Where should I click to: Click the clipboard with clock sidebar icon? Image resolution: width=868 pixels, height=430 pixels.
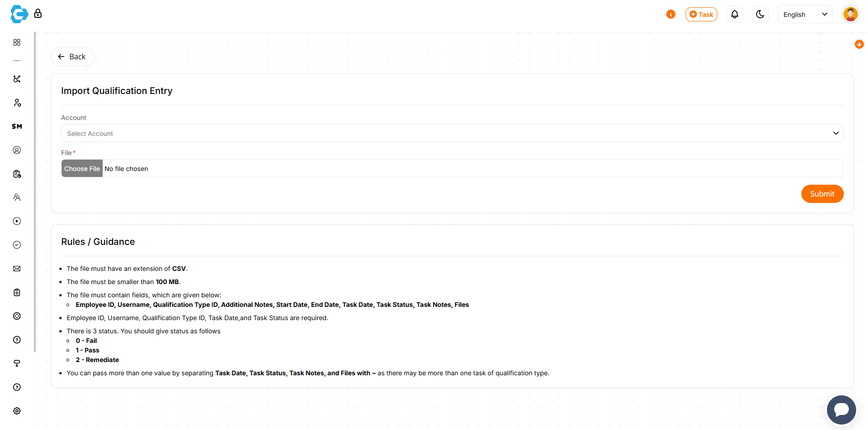click(x=17, y=174)
